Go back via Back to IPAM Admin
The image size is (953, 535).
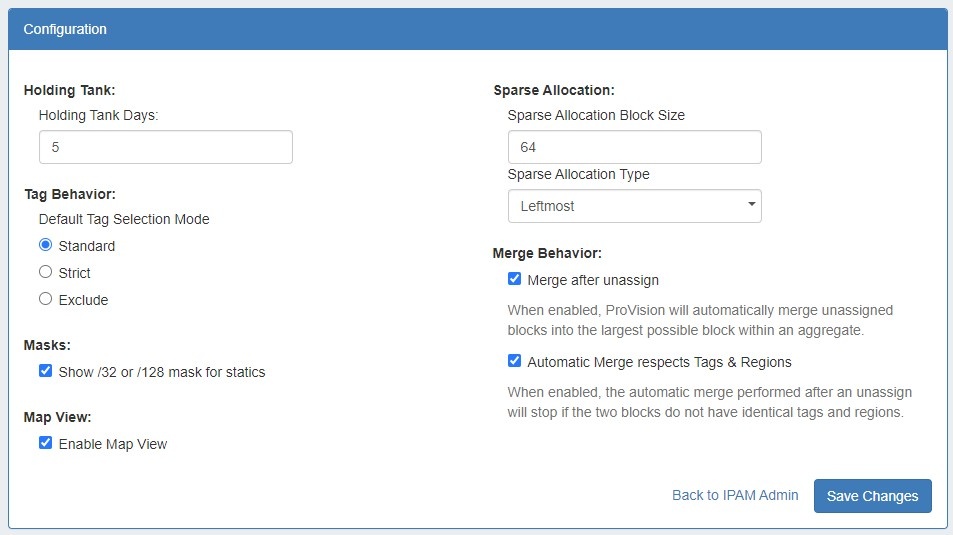coord(735,495)
